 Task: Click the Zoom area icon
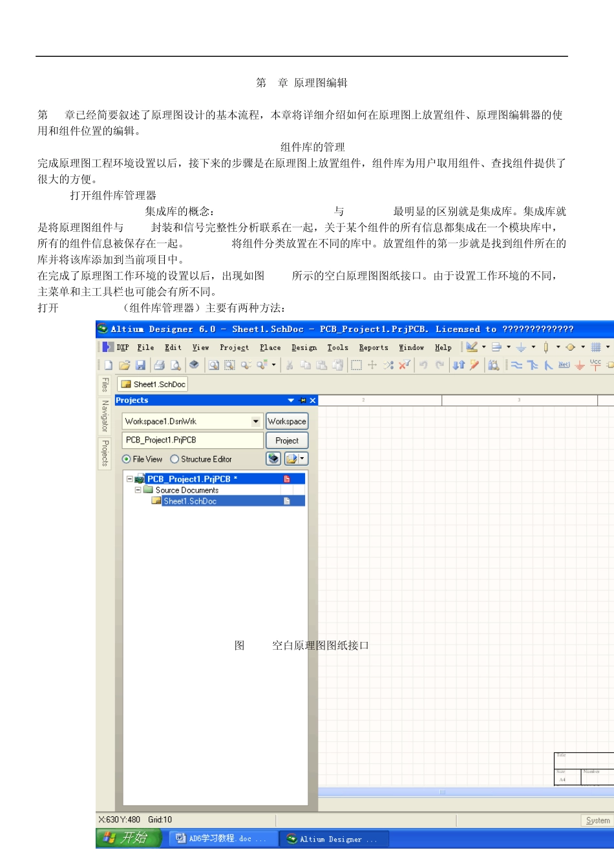pos(229,365)
